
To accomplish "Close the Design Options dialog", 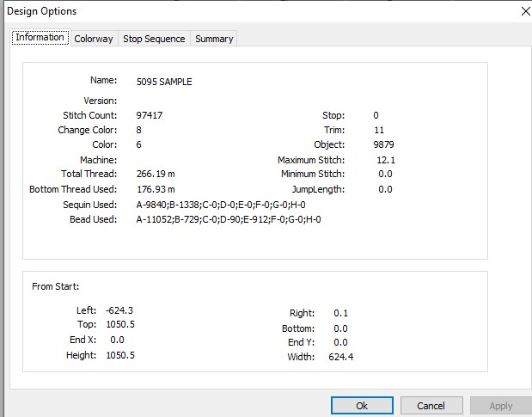I will (525, 11).
